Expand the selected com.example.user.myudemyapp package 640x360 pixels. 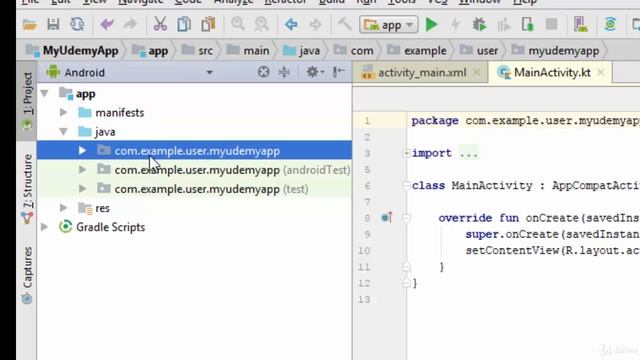(x=82, y=151)
